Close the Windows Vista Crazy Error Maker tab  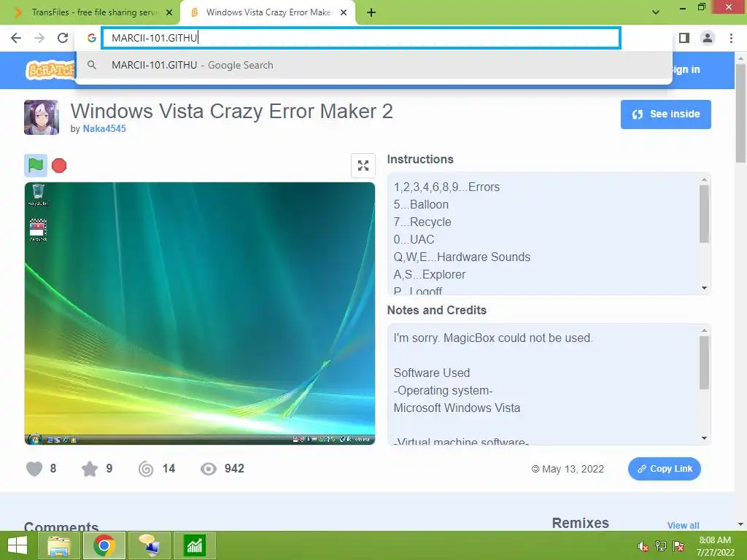[344, 12]
